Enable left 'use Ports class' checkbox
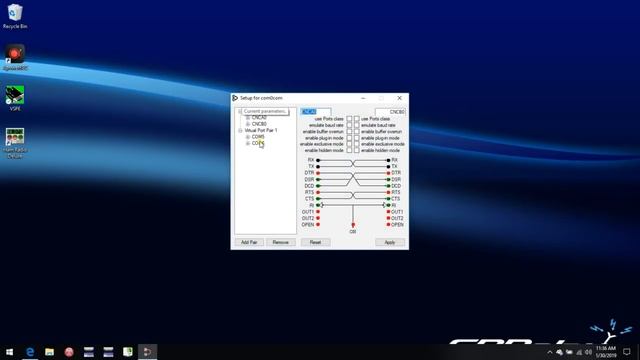 [349, 119]
